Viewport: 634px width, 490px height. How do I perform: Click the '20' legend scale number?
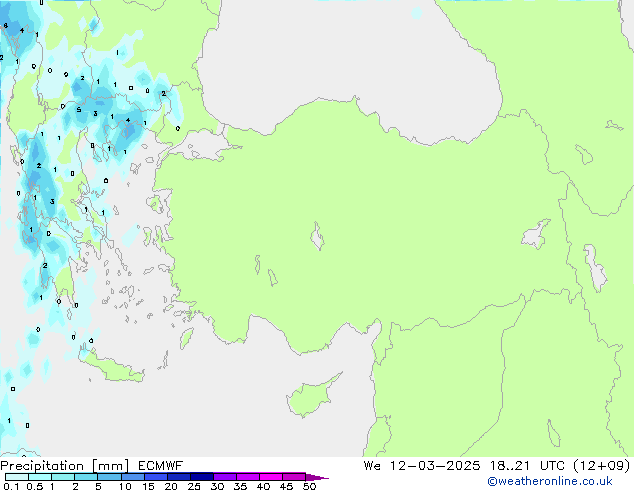coord(171,486)
